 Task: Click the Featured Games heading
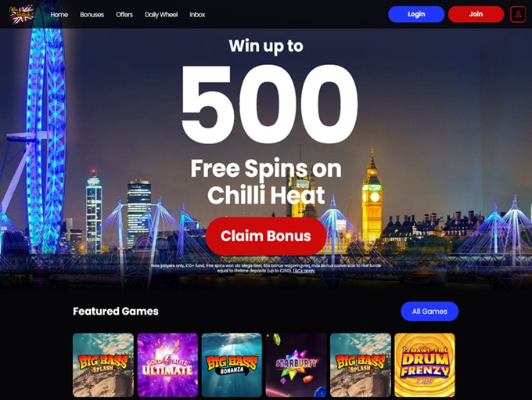(116, 311)
